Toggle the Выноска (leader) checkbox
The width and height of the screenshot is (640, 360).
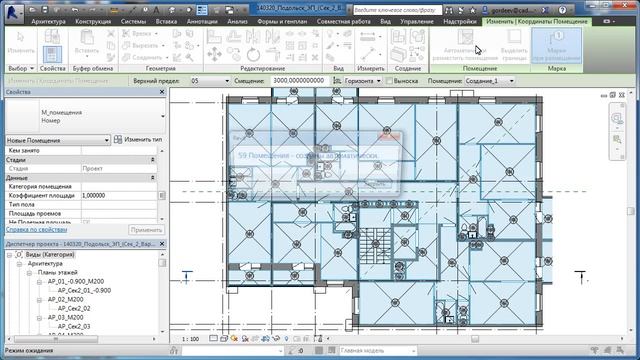pos(389,81)
